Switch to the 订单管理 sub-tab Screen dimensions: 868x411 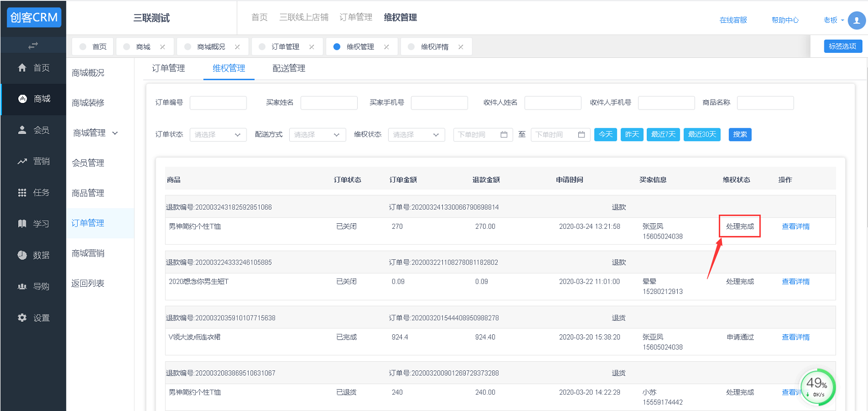[168, 68]
